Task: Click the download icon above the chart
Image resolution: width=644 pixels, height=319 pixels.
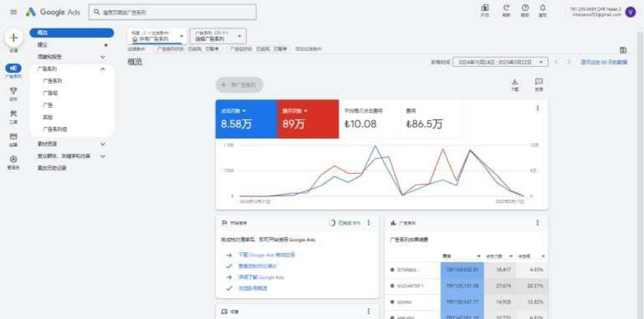Action: coord(515,82)
